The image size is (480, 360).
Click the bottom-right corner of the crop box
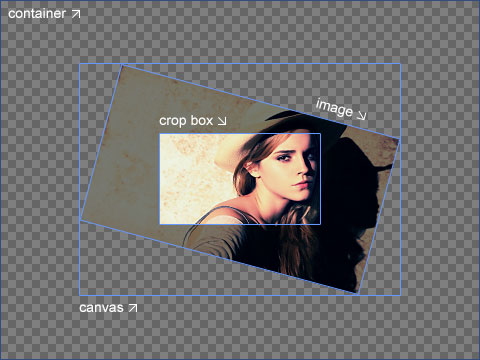click(x=320, y=224)
